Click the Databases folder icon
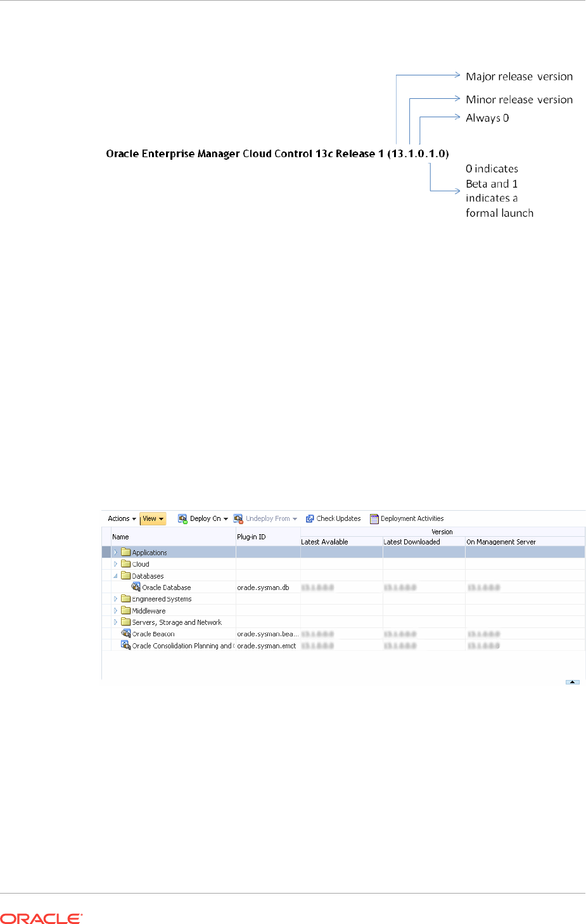Image resolution: width=586 pixels, height=924 pixels. (126, 575)
